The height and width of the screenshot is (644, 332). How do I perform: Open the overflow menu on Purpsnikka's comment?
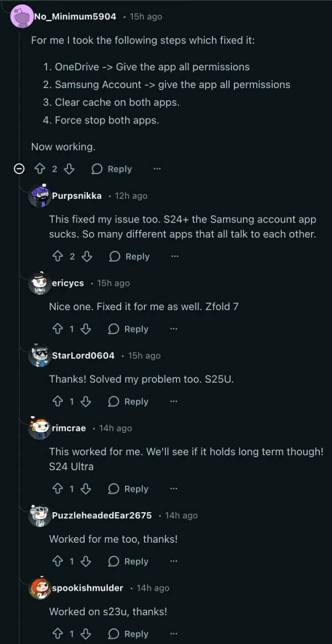coord(175,256)
